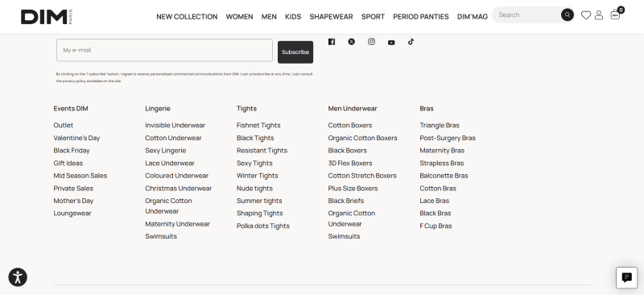644x295 pixels.
Task: Open Post-Surgery Bras link
Action: pos(448,138)
